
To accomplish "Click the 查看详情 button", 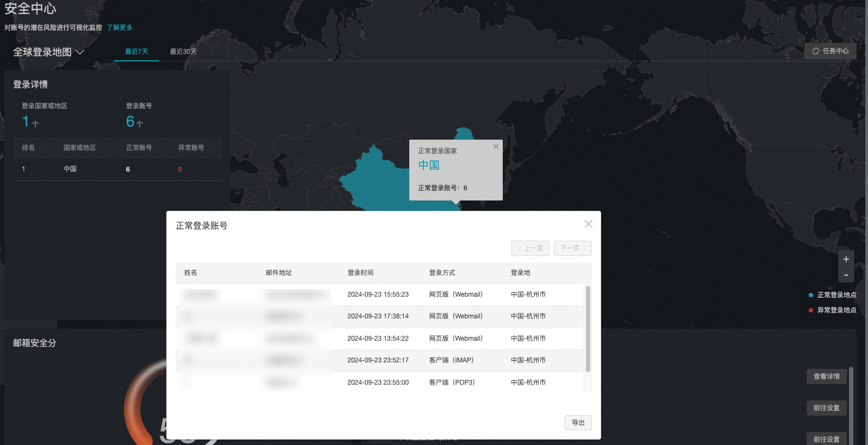I will pos(826,377).
